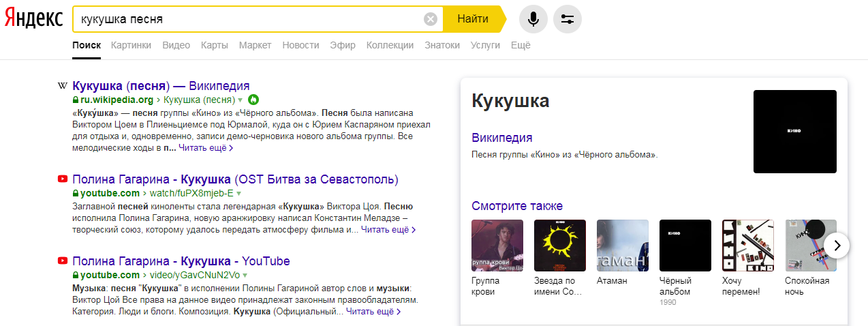868x326 pixels.
Task: Click the Wikipedia favicon next to first result
Action: coord(63,86)
